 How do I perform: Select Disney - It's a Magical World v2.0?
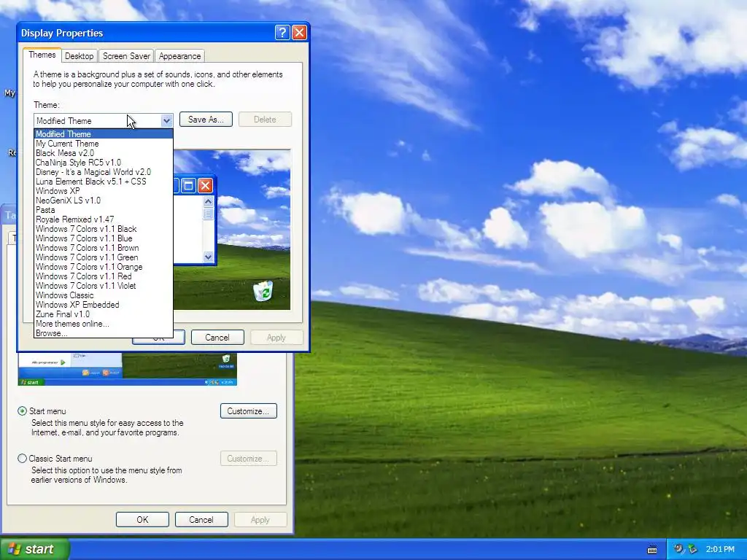coord(104,172)
